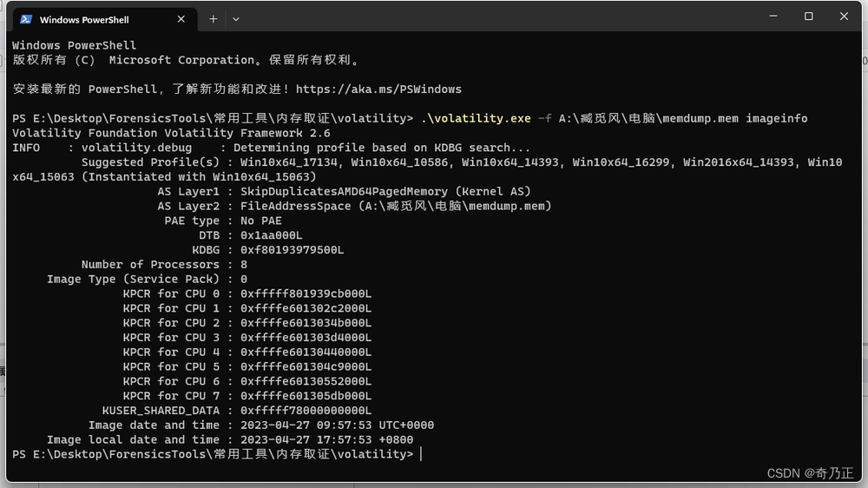The width and height of the screenshot is (868, 488).
Task: Close the terminal window
Action: (x=844, y=16)
